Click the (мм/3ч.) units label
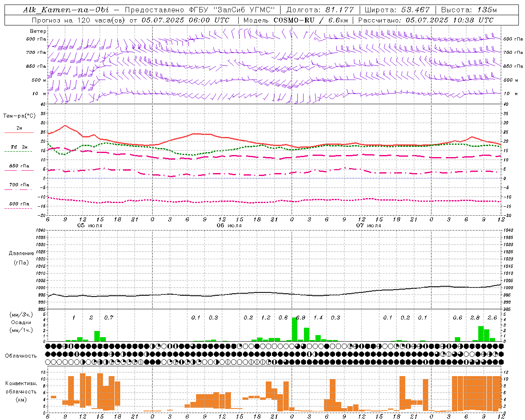 point(21,315)
